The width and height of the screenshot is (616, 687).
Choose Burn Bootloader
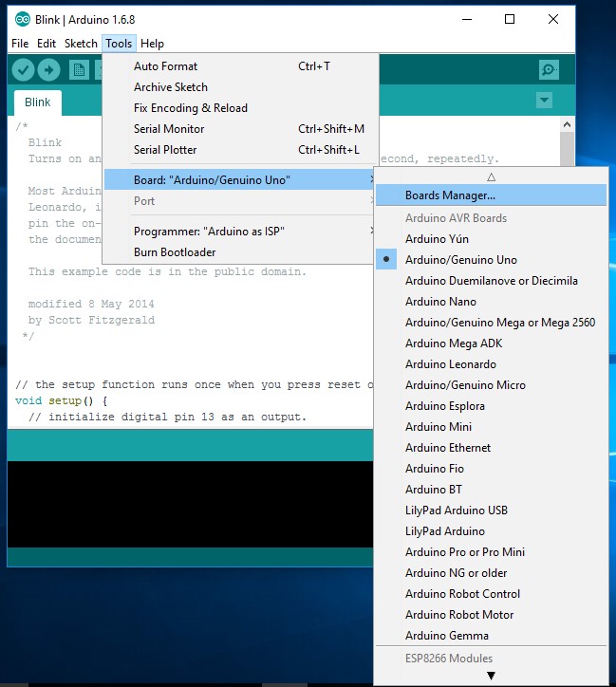[x=239, y=252]
